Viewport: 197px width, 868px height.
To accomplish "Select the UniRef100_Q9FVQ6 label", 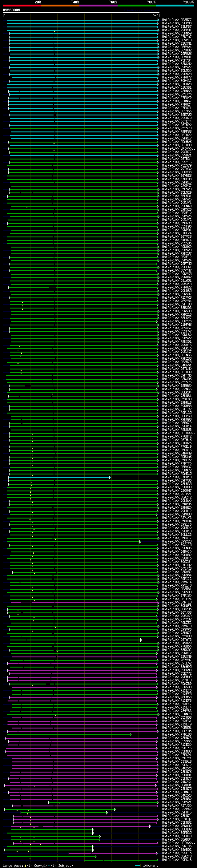I will 177,481.
